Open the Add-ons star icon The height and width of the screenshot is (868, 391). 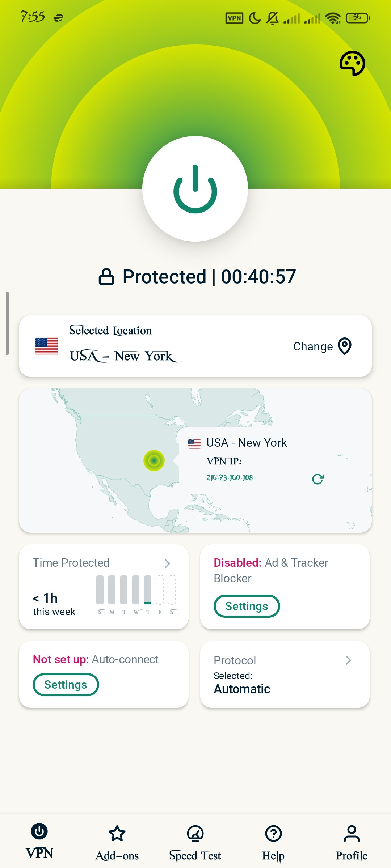[117, 833]
